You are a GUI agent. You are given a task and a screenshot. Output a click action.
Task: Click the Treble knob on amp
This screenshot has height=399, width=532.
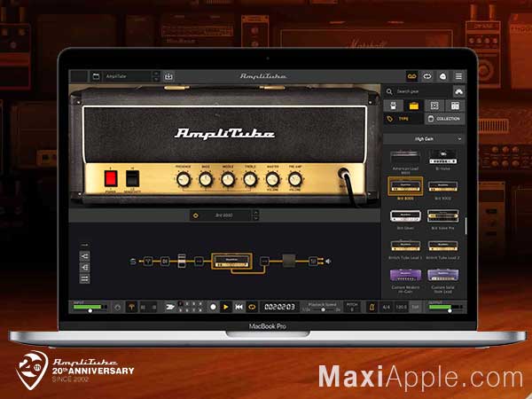click(250, 179)
